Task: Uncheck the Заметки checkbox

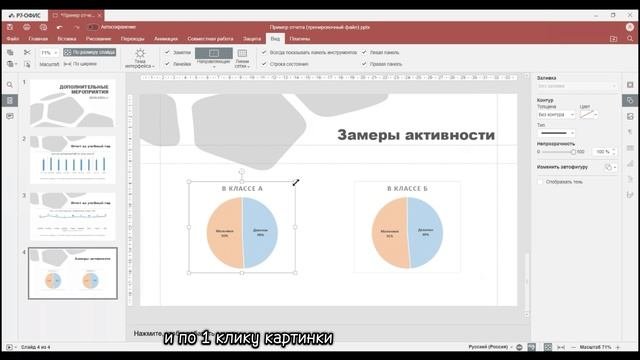Action: (x=167, y=52)
